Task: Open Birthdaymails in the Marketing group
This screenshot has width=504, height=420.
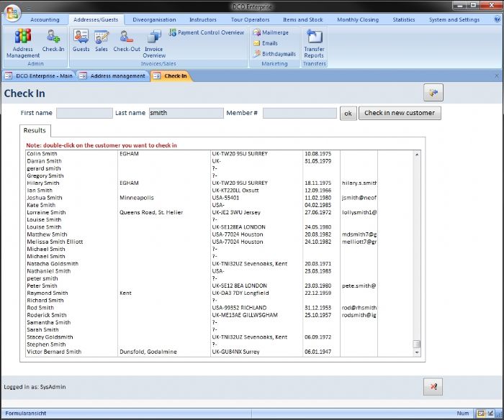Action: point(274,54)
